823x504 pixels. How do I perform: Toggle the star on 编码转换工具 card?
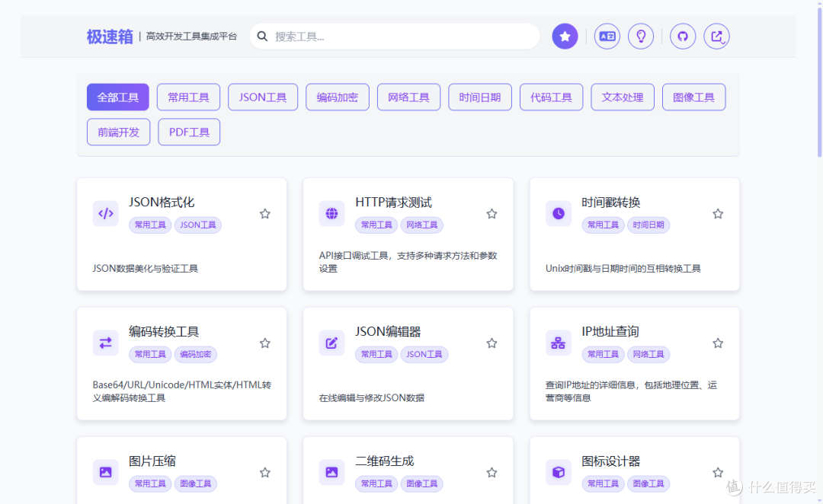click(x=265, y=343)
